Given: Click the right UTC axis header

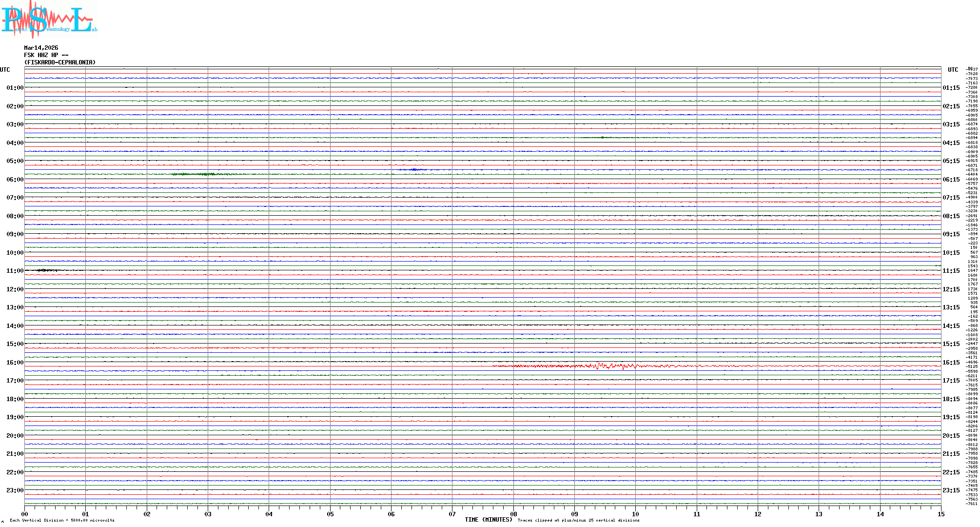Looking at the screenshot, I should [x=953, y=70].
